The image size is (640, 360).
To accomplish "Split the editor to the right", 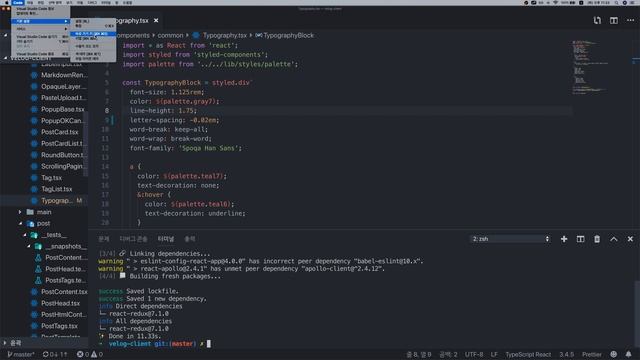I will pos(613,20).
